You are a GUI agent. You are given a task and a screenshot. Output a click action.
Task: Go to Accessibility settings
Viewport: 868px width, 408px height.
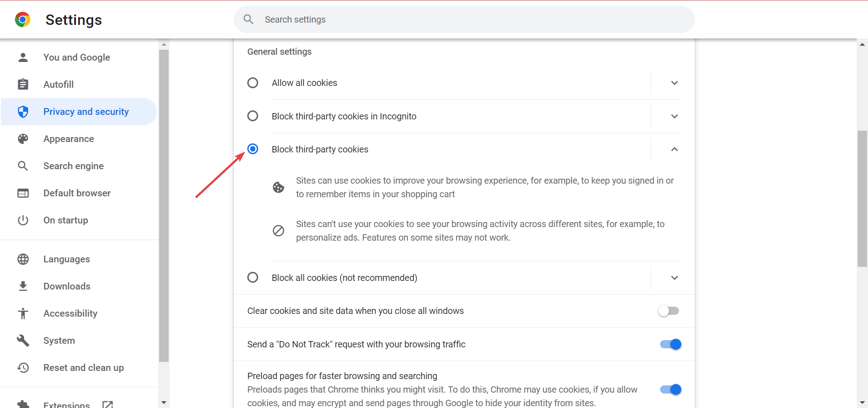coord(70,313)
